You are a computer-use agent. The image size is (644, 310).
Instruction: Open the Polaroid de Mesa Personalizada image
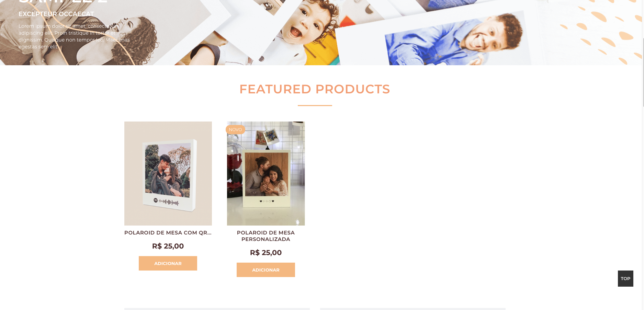click(x=266, y=173)
